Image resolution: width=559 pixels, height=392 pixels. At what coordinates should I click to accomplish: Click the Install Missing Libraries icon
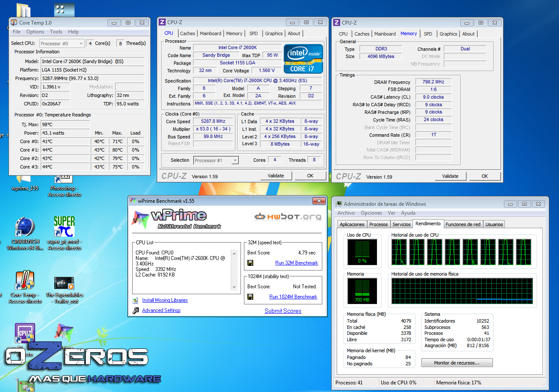(136, 300)
